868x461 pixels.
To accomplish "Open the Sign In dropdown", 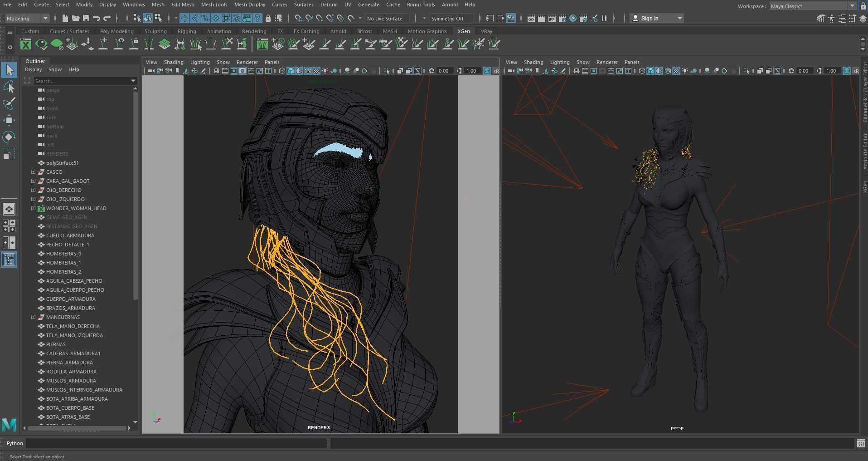I will 656,18.
